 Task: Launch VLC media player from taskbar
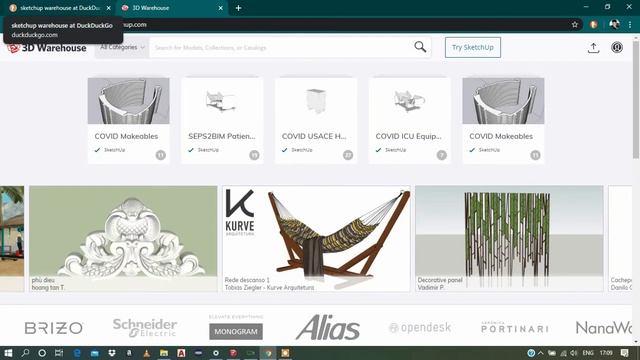coord(147,353)
